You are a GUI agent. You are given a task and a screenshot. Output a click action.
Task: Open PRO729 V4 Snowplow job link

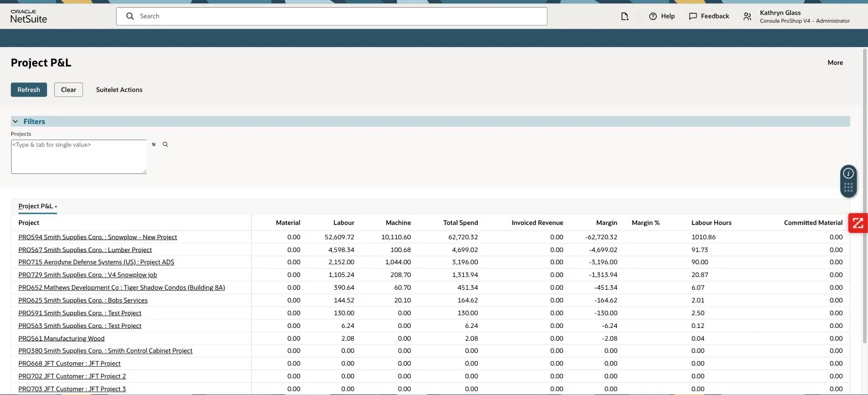coord(87,275)
